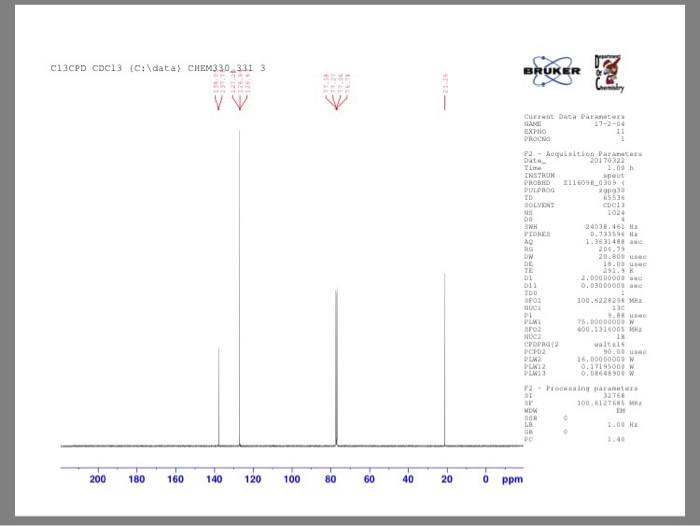Click the PLW2 value '16.00000000'

point(600,359)
